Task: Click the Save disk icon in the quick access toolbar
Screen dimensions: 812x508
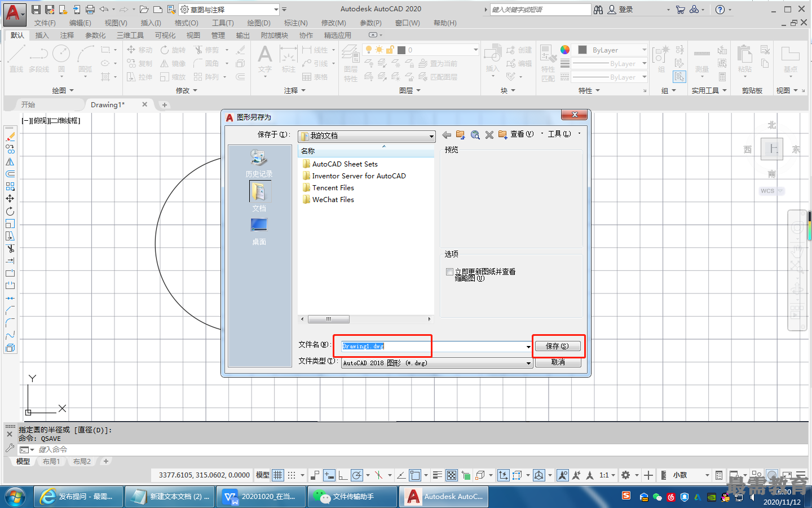Action: pos(36,10)
